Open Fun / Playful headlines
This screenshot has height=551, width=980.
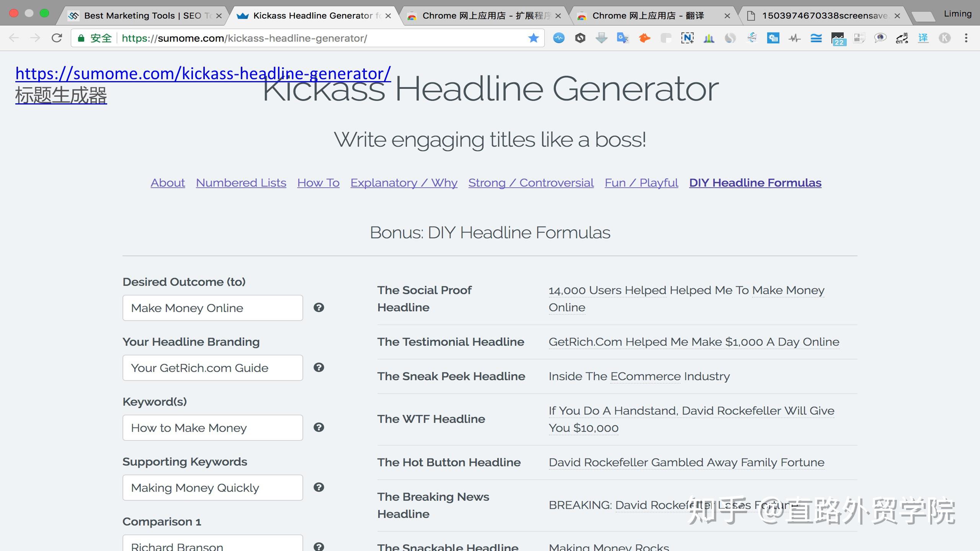pyautogui.click(x=641, y=183)
